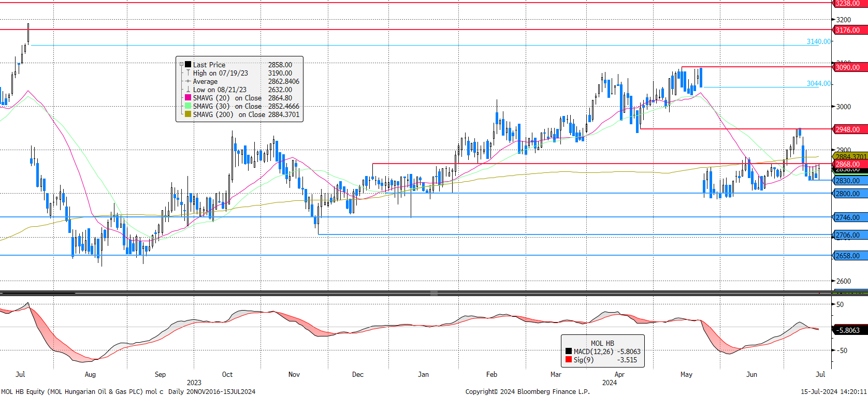Click the 2600 price axis label
The image size is (868, 396).
[x=844, y=281]
